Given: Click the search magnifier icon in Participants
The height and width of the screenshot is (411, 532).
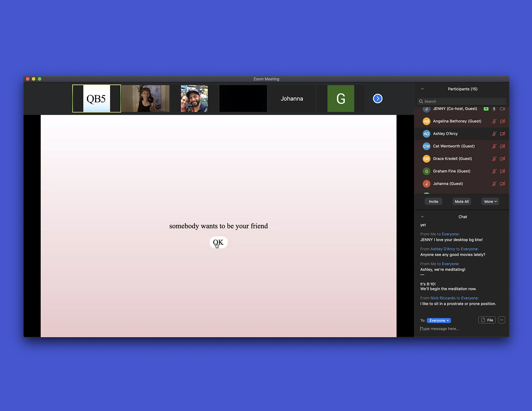Looking at the screenshot, I should 421,102.
